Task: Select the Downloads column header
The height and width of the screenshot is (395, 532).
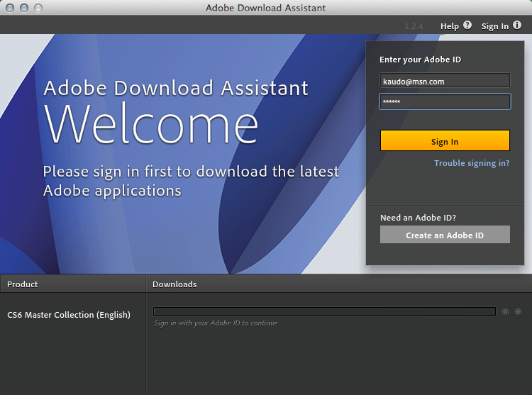Action: click(x=338, y=284)
